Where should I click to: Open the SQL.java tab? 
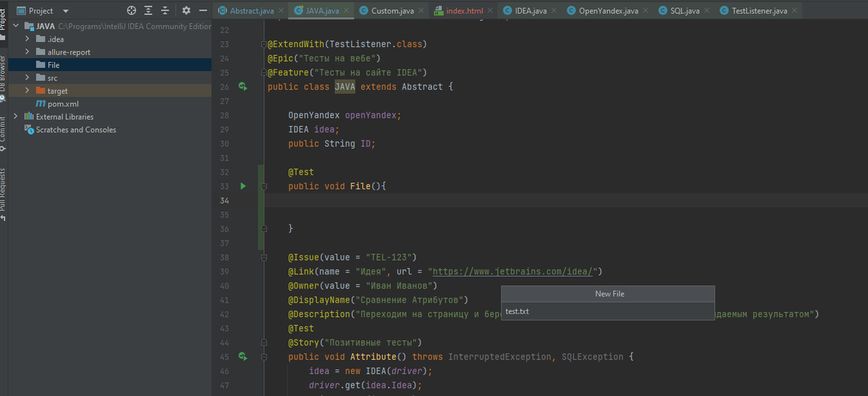click(x=684, y=11)
